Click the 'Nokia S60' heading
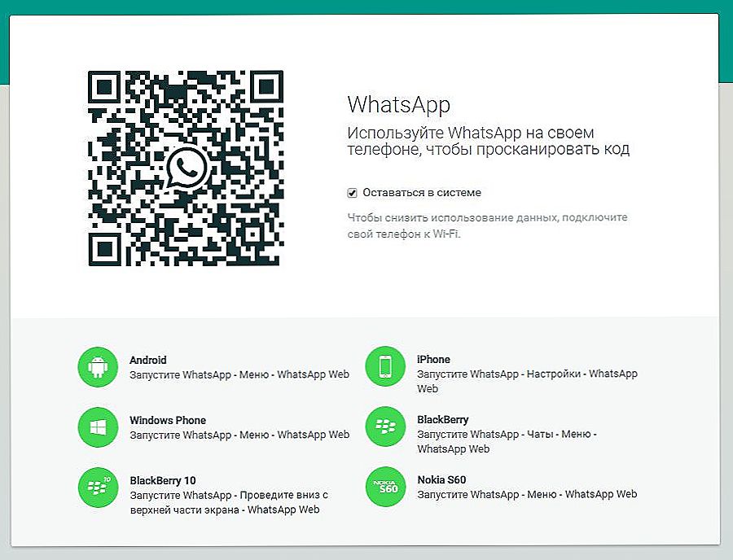Image resolution: width=733 pixels, height=560 pixels. 441,479
